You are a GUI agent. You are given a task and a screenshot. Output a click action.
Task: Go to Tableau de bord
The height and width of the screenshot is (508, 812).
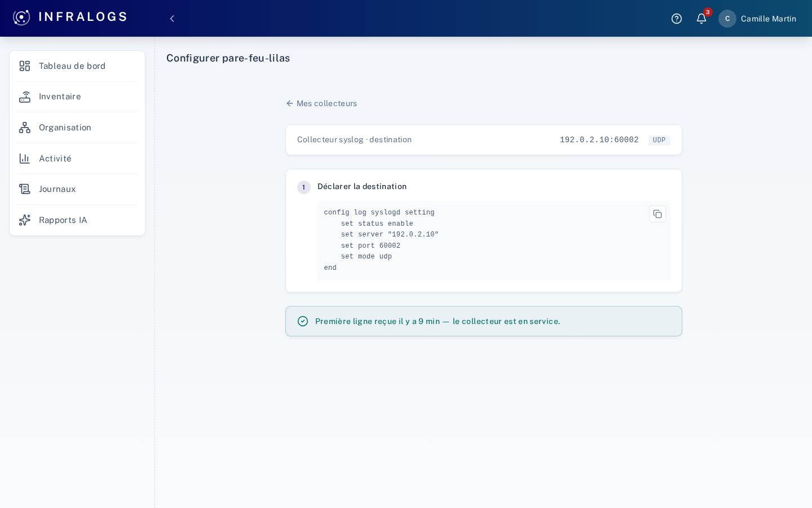point(77,66)
